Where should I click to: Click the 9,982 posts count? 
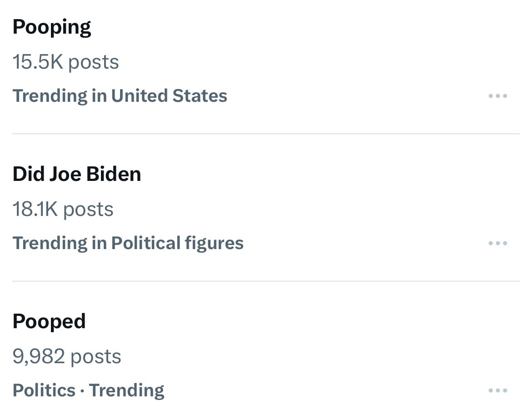pos(67,356)
